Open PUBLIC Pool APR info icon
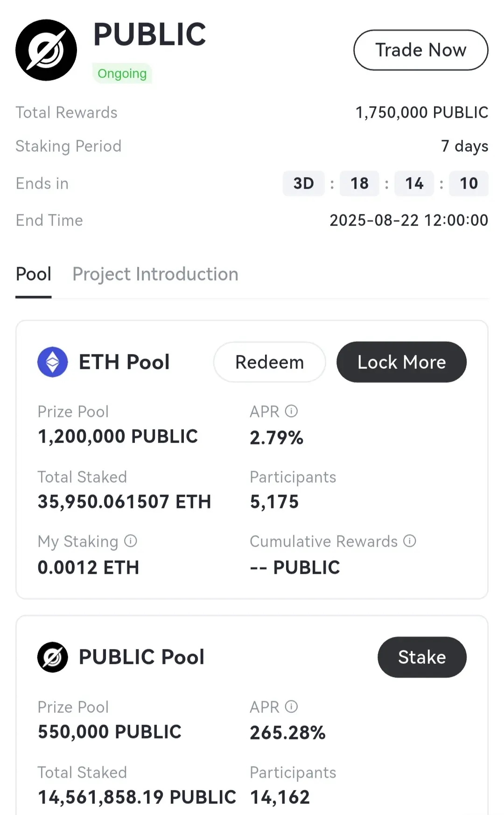504x815 pixels. (x=291, y=707)
